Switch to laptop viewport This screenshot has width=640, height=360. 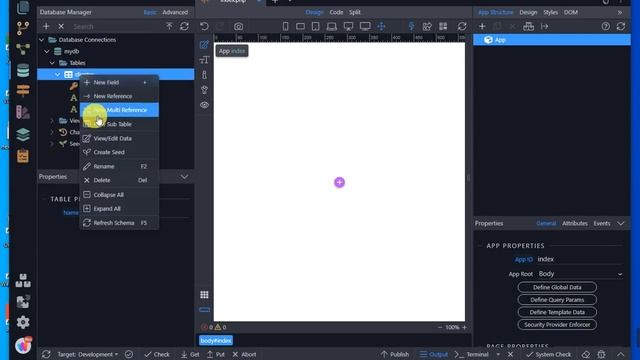(332, 27)
